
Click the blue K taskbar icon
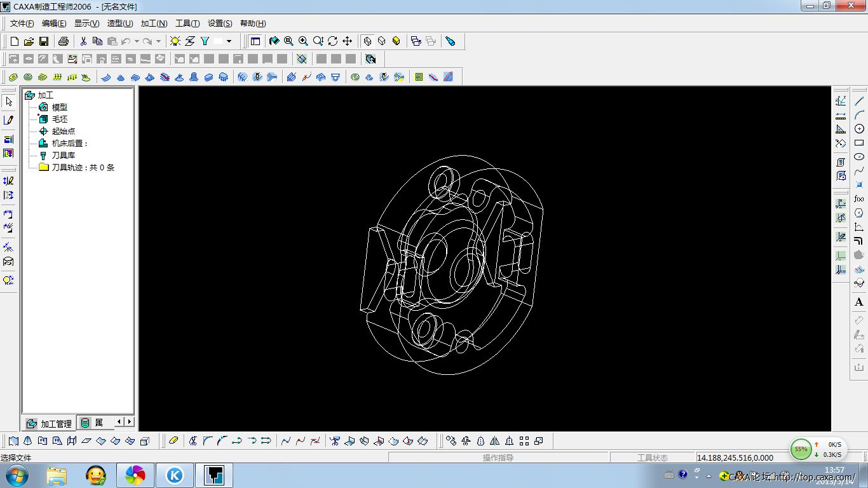pos(174,475)
